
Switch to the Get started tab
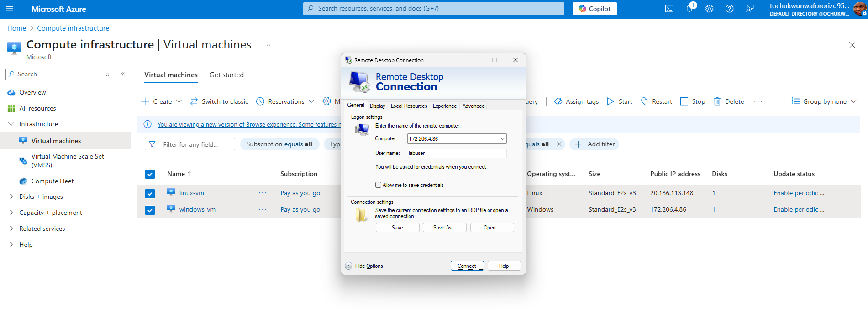[x=226, y=75]
